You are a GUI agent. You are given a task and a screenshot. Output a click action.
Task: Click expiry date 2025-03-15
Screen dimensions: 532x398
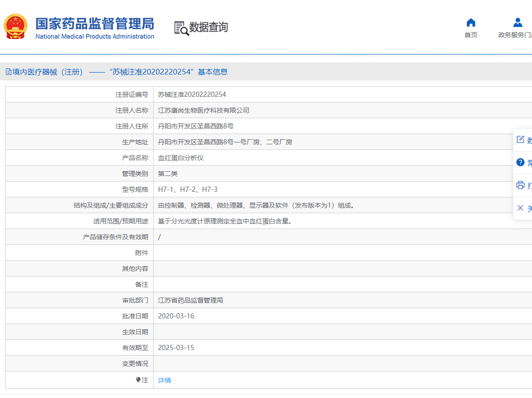coord(176,348)
